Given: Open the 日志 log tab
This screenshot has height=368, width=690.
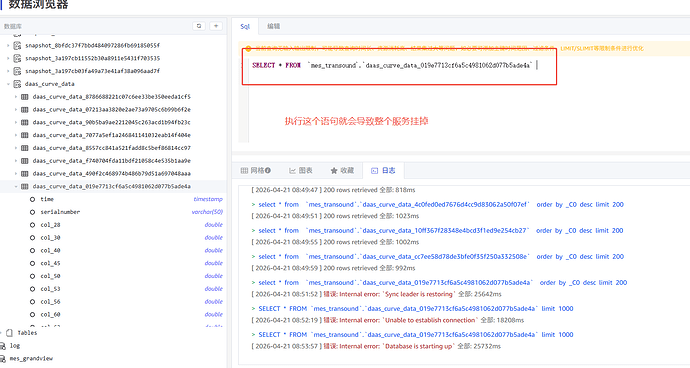Looking at the screenshot, I should [383, 170].
